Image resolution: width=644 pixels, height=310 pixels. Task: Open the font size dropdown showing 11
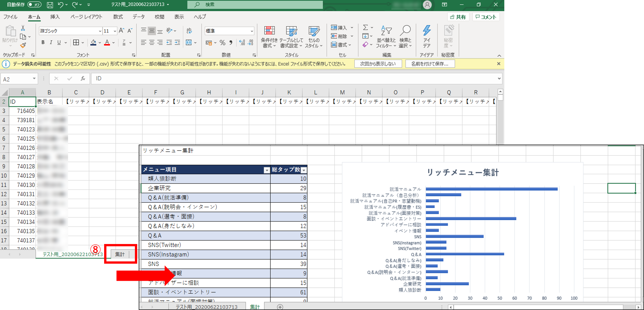click(x=115, y=31)
